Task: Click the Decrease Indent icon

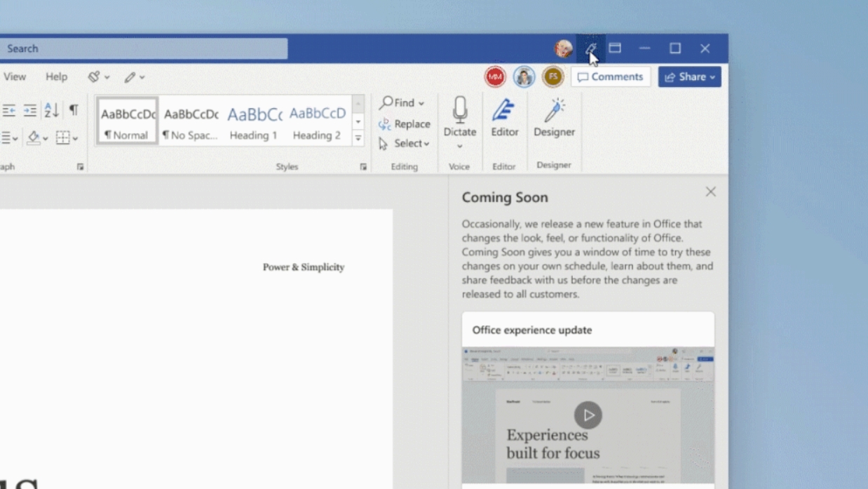Action: (x=9, y=110)
